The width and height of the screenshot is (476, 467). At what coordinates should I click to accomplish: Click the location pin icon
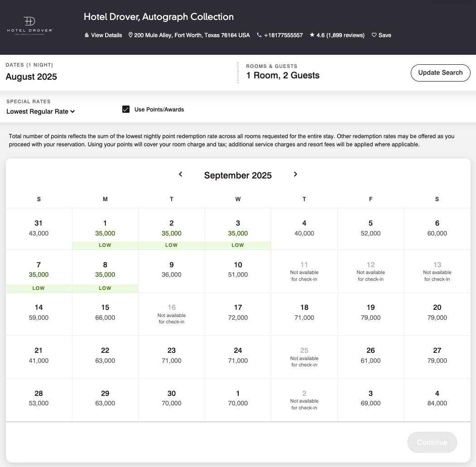(x=130, y=35)
